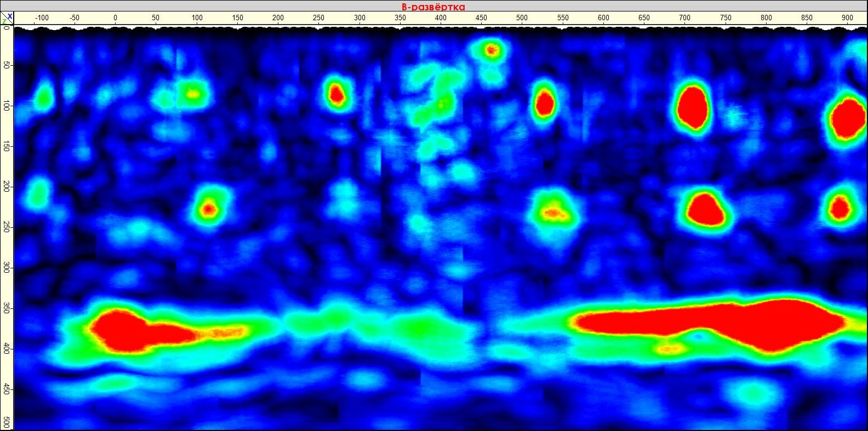Click the 900 mark on horizontal X ruler

click(x=847, y=18)
